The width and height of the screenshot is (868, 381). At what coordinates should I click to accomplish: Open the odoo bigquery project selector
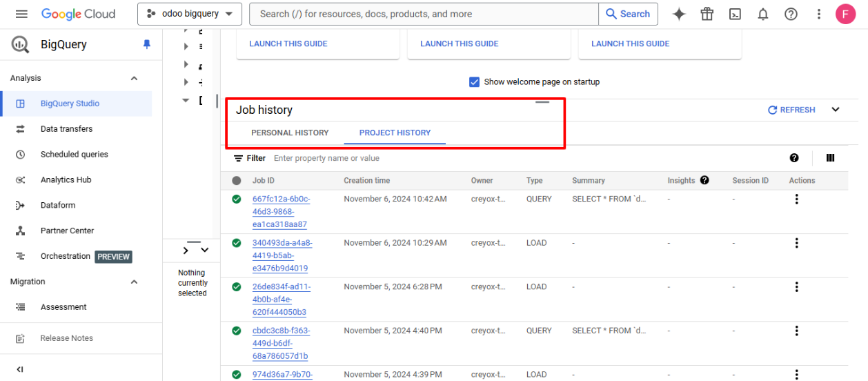tap(189, 14)
